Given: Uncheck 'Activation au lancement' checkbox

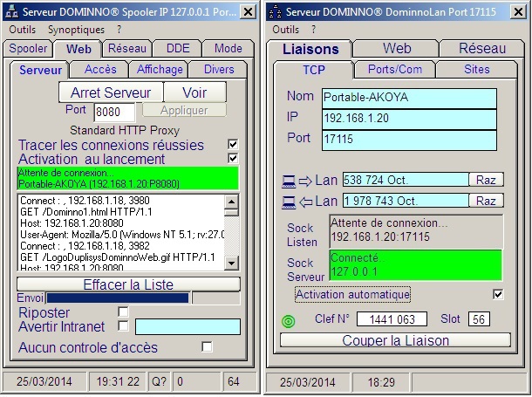Looking at the screenshot, I should point(232,158).
